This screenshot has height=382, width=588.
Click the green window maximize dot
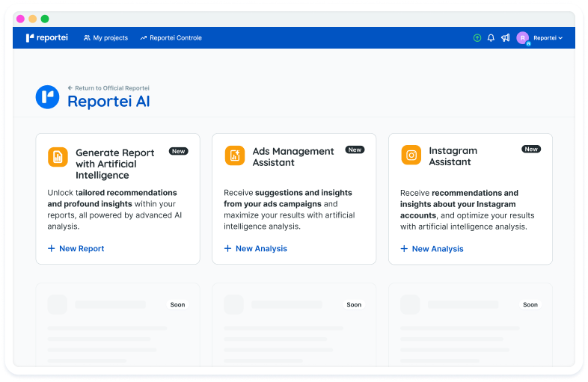(45, 19)
